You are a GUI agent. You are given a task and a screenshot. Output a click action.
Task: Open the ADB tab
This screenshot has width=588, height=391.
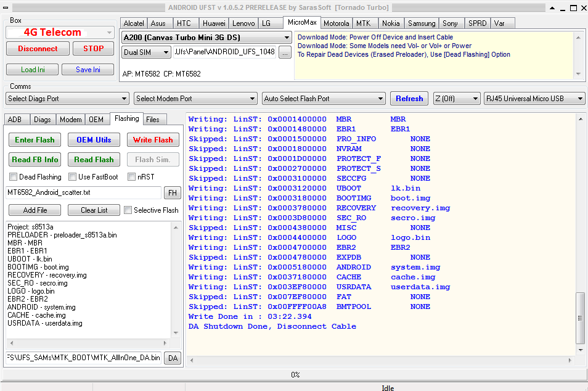click(x=15, y=120)
